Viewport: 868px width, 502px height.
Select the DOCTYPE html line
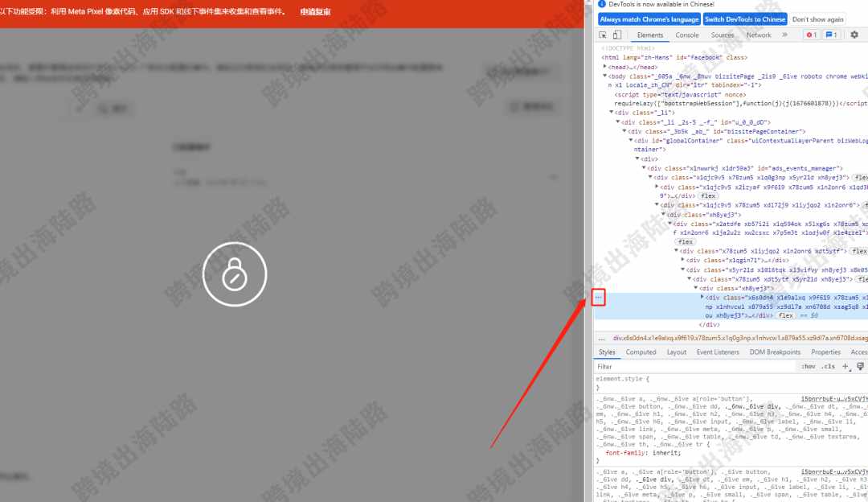(628, 48)
